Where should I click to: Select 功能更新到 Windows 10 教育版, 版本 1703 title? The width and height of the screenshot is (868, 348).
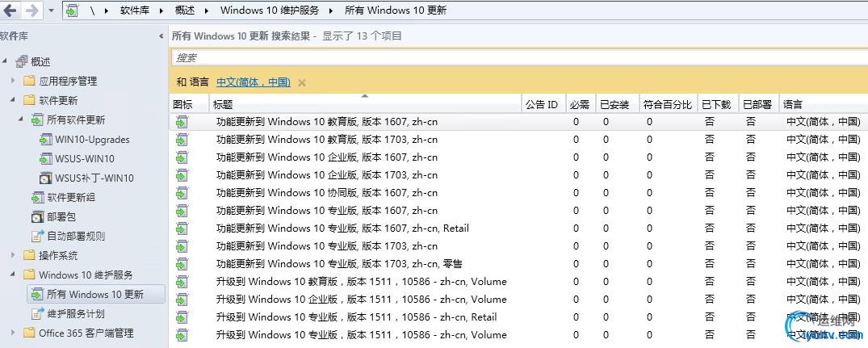pos(326,140)
